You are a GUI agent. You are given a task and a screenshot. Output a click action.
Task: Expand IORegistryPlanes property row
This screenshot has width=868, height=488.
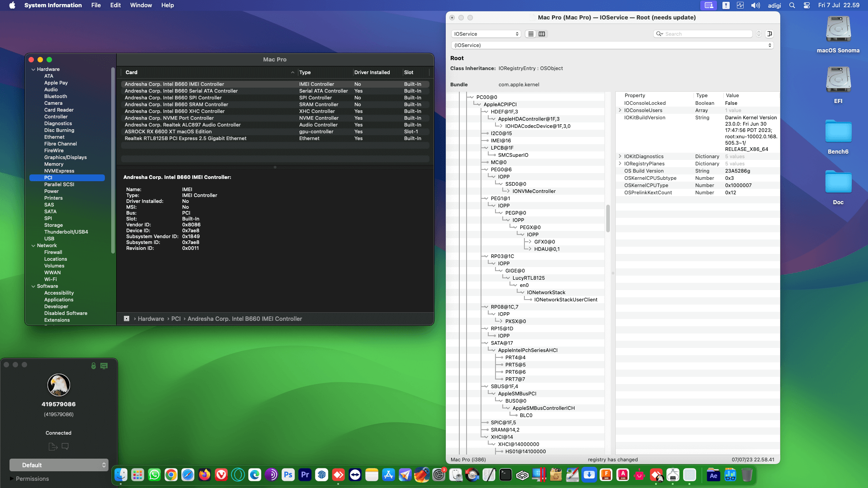620,164
